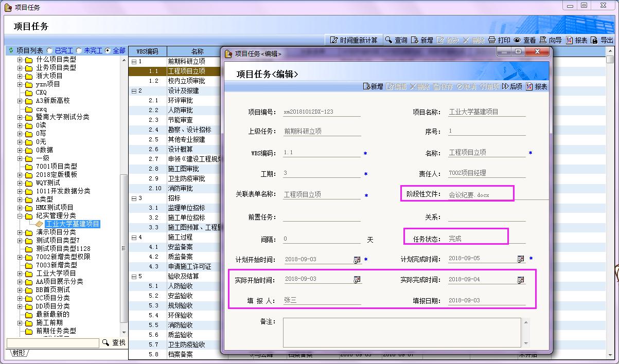Open calendar picker for 计划开始时间
This screenshot has height=364, width=619.
357,260
